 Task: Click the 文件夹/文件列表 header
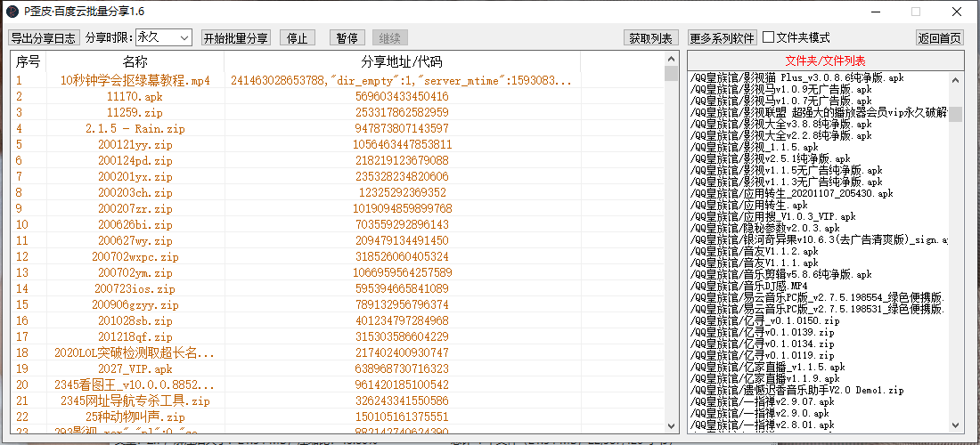[826, 61]
